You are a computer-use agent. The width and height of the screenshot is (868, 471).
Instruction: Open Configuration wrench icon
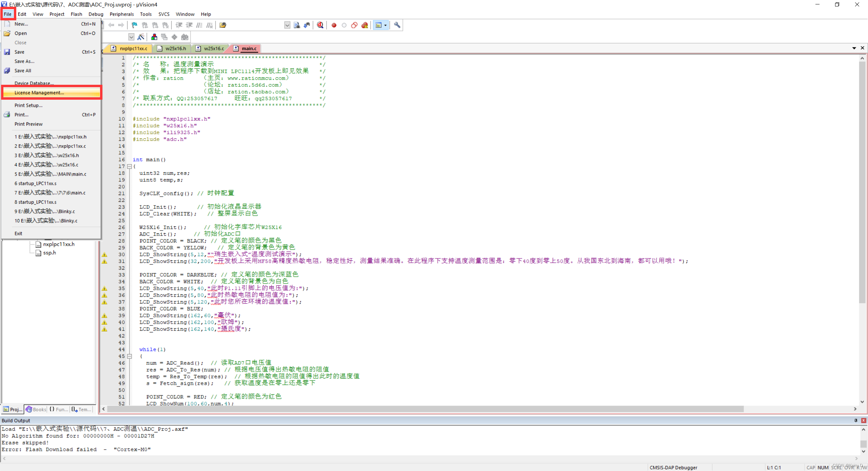coord(397,25)
